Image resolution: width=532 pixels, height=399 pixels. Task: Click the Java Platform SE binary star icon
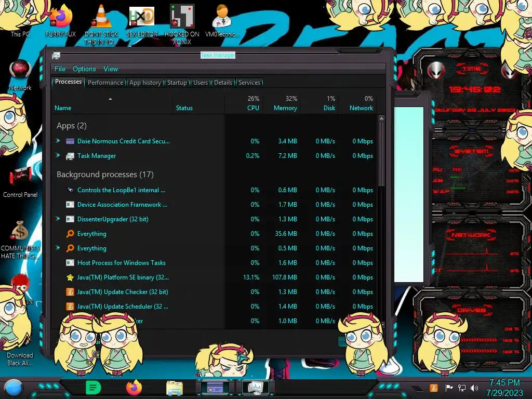[x=70, y=277]
